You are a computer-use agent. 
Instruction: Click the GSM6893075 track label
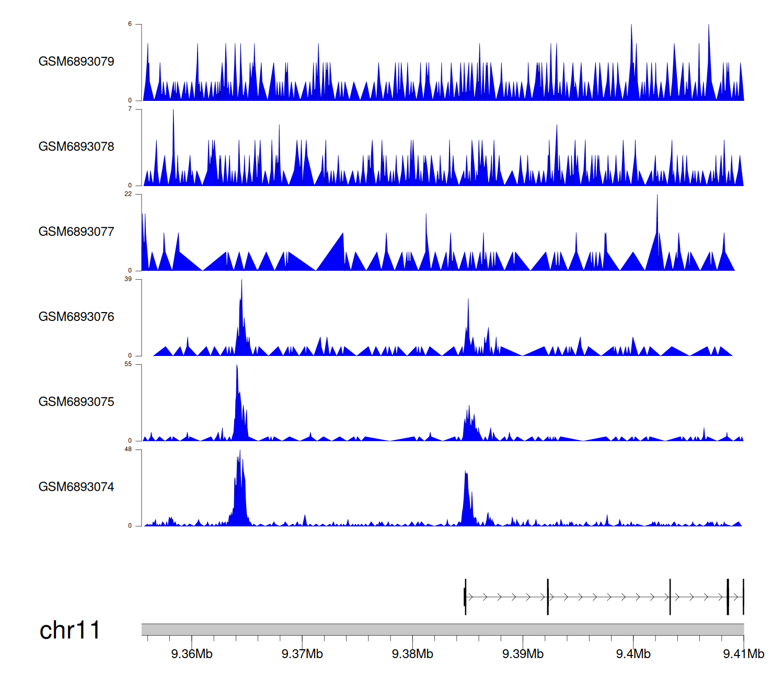76,402
